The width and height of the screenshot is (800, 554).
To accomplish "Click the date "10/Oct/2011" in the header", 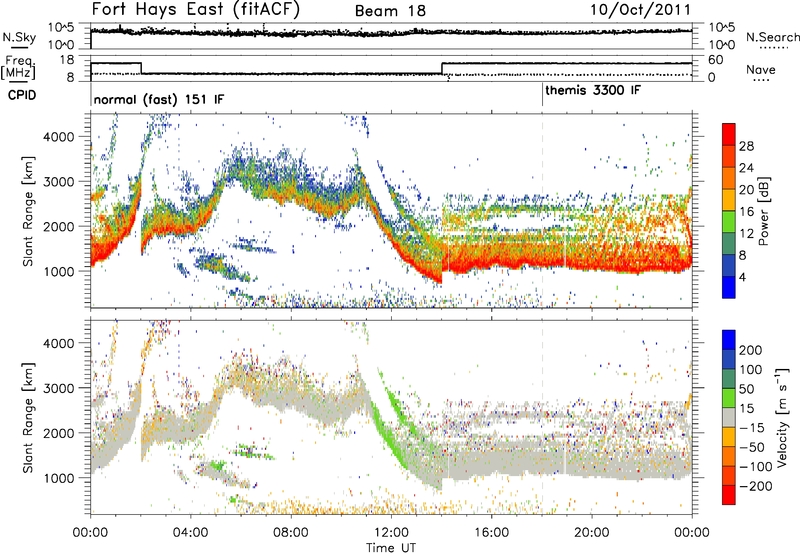I will coord(640,10).
